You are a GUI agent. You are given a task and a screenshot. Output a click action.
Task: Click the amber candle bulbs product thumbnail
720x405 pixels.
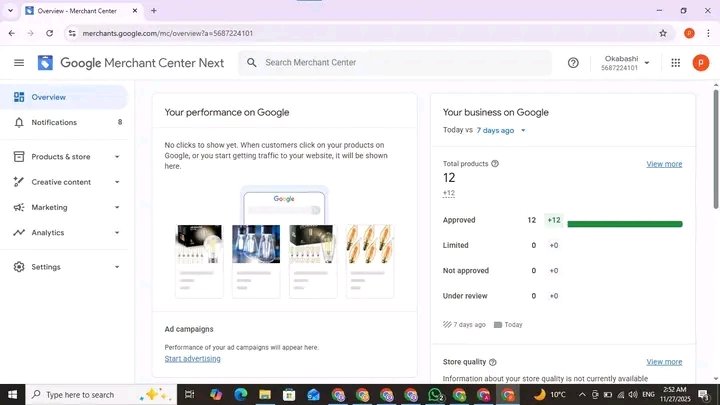370,244
